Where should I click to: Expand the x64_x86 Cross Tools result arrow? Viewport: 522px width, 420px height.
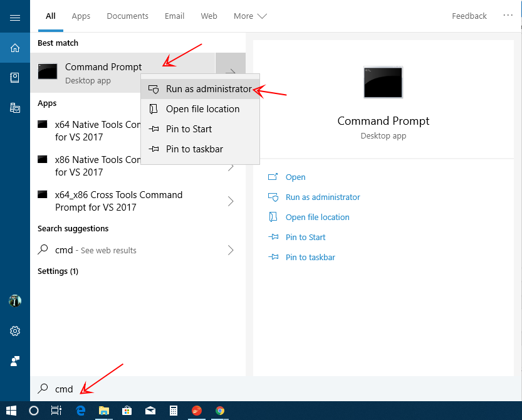231,201
